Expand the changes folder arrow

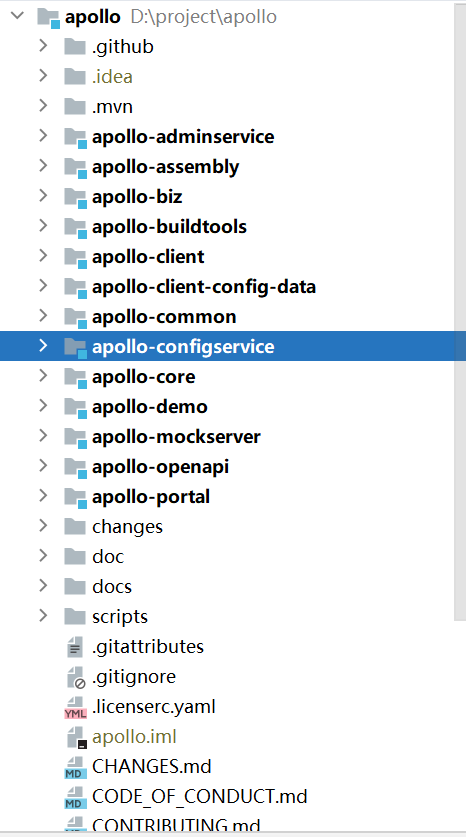pyautogui.click(x=43, y=526)
